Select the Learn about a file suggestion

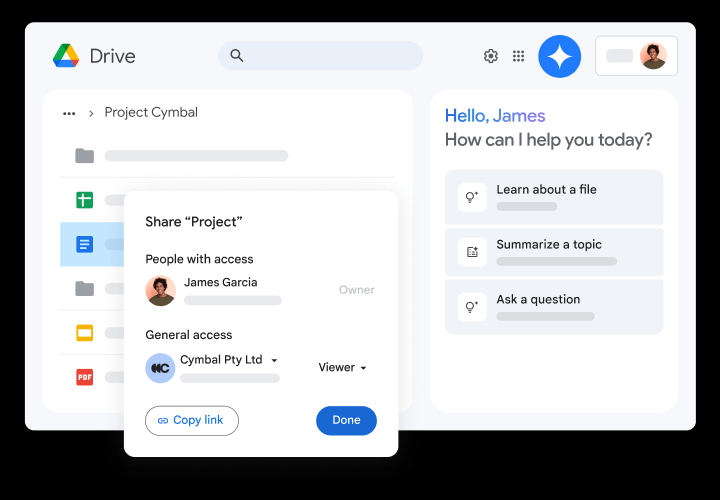pos(554,197)
